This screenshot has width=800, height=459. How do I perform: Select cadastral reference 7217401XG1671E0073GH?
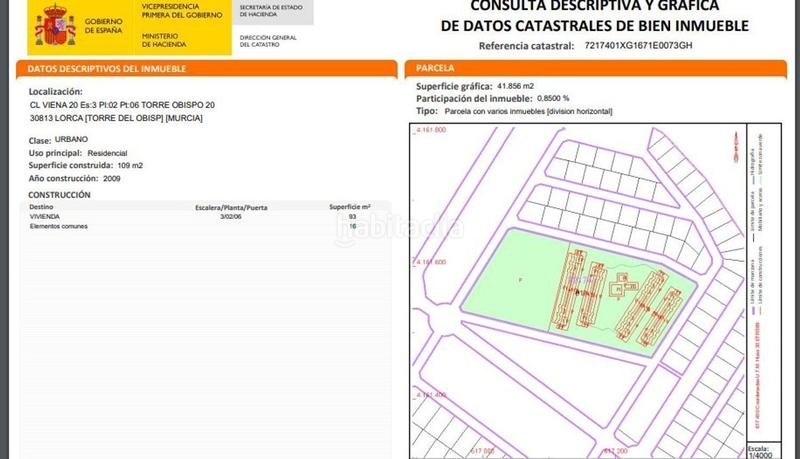point(638,45)
